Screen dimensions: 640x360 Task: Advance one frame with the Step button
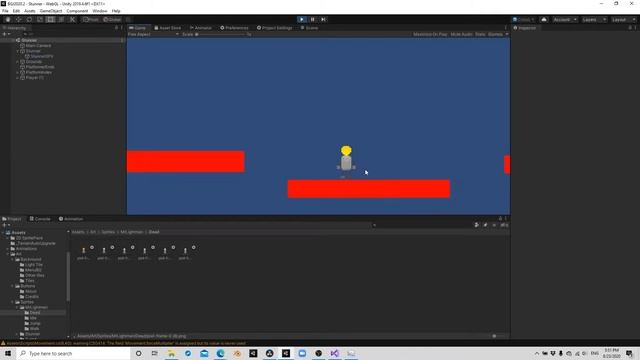point(323,19)
